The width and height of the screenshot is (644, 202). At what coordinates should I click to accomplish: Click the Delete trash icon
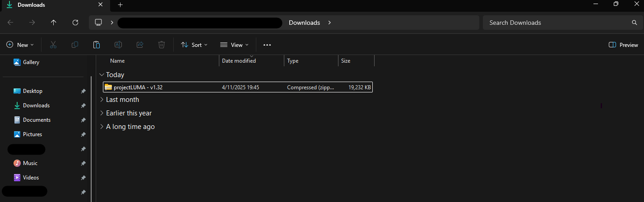pos(162,45)
